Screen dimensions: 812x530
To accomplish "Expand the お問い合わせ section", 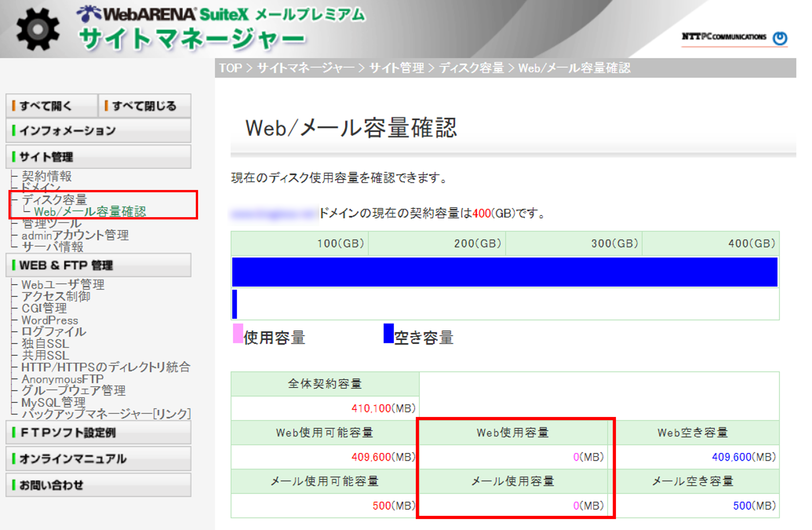I will coord(98,485).
